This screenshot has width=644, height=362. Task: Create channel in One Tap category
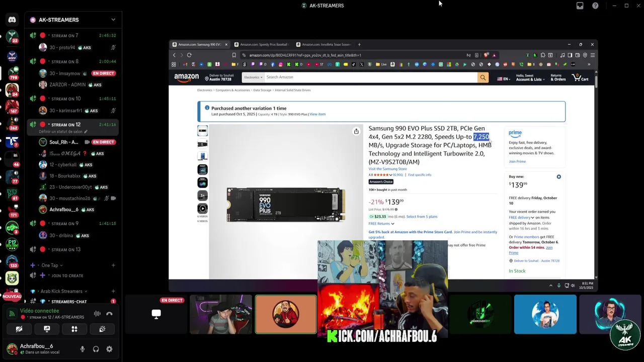click(113, 265)
